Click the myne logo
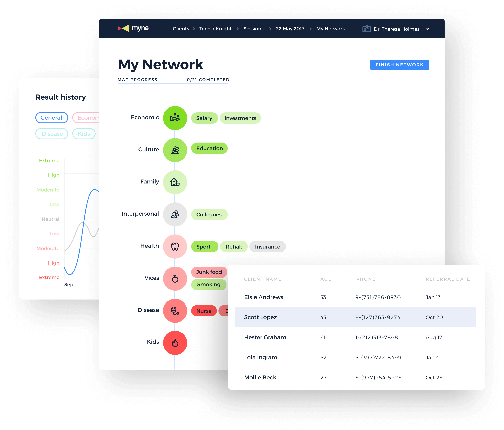Image resolution: width=504 pixels, height=430 pixels. coord(133,29)
